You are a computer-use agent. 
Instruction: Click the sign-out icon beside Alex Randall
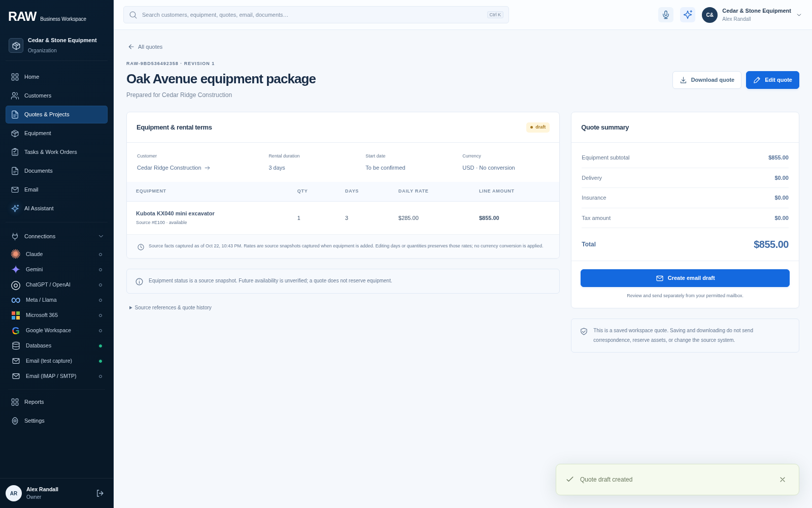point(100,493)
